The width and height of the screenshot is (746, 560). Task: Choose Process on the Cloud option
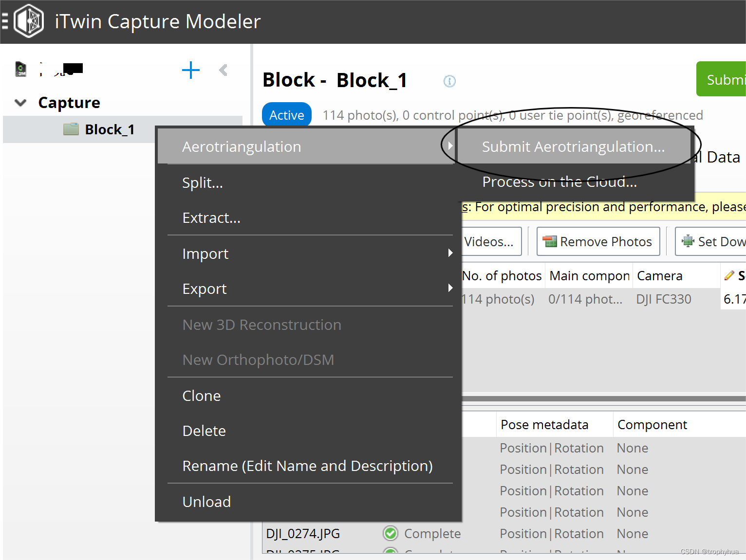(x=574, y=181)
